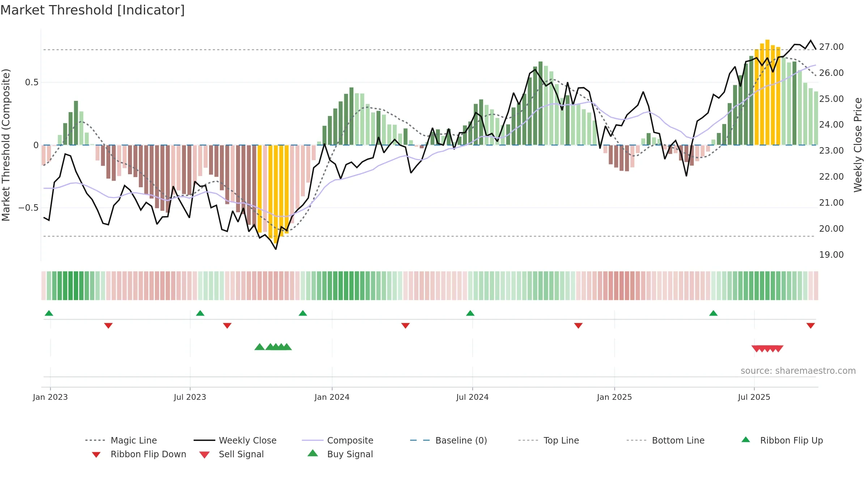Click the Market Threshold [Indicator] chart title

(x=93, y=10)
